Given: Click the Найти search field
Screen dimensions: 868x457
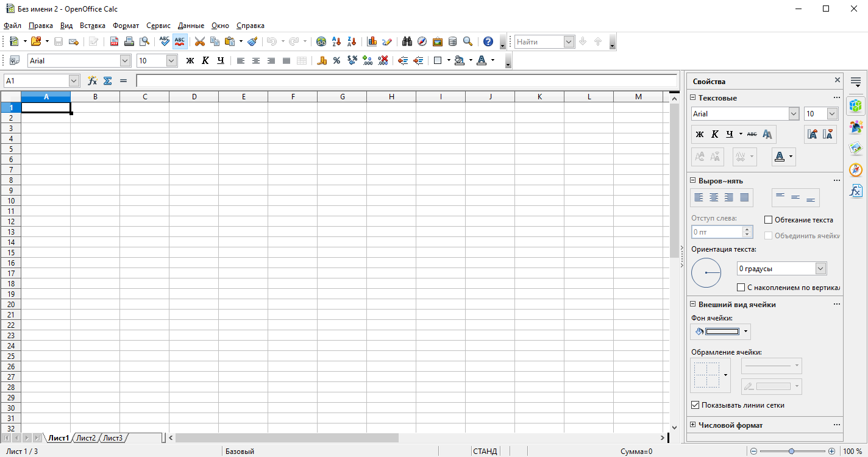Looking at the screenshot, I should (x=539, y=41).
